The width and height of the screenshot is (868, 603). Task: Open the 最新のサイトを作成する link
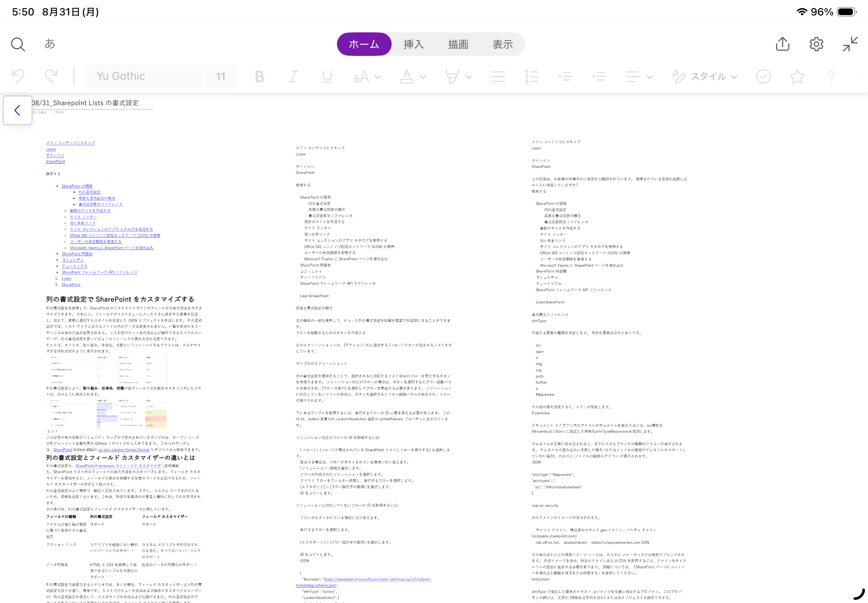90,211
